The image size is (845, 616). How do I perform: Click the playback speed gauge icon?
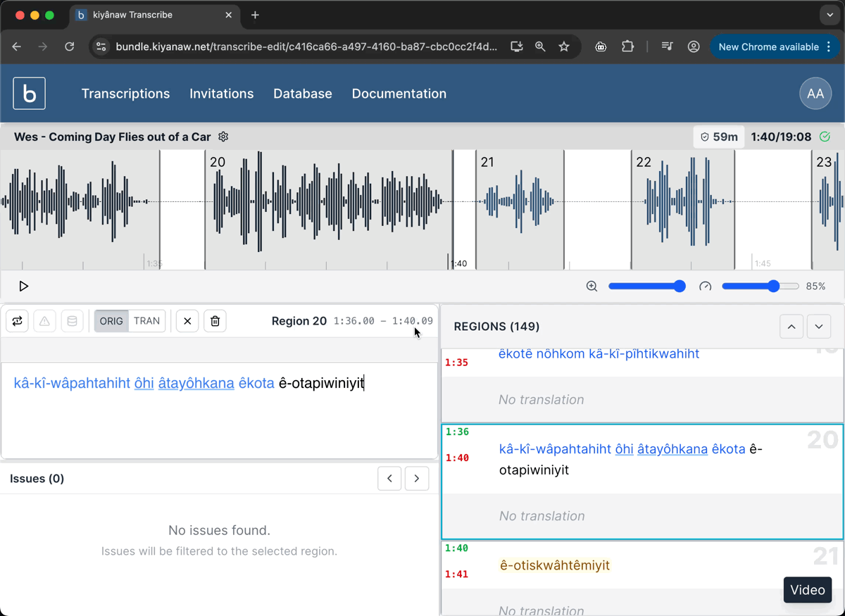[705, 287]
